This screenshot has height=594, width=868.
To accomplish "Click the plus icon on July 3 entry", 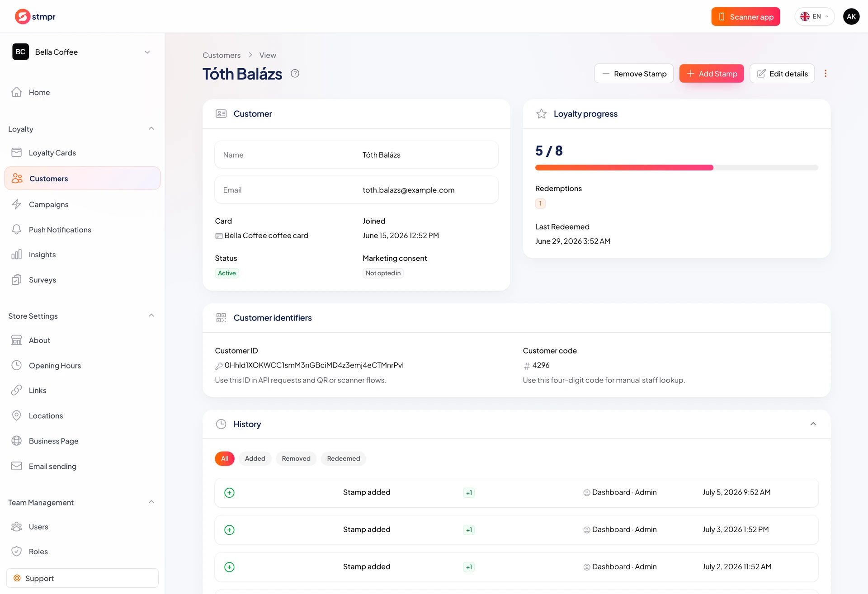I will coord(230,530).
